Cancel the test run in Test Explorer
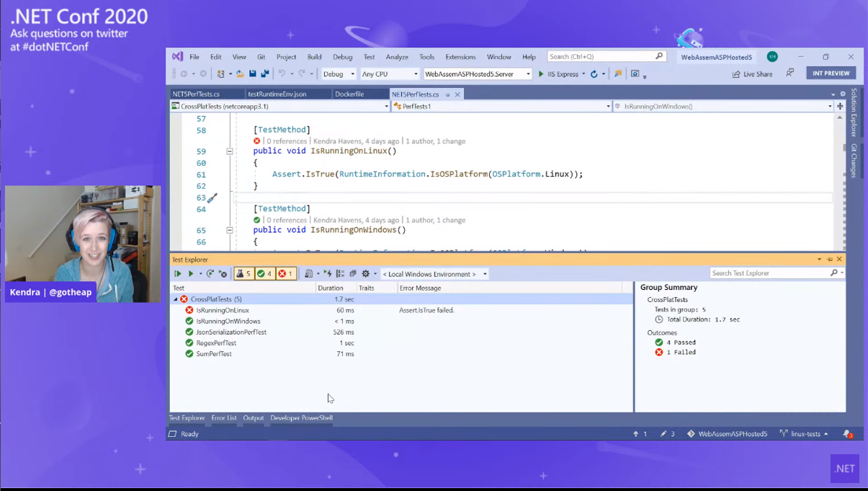This screenshot has height=491, width=868. pyautogui.click(x=223, y=274)
